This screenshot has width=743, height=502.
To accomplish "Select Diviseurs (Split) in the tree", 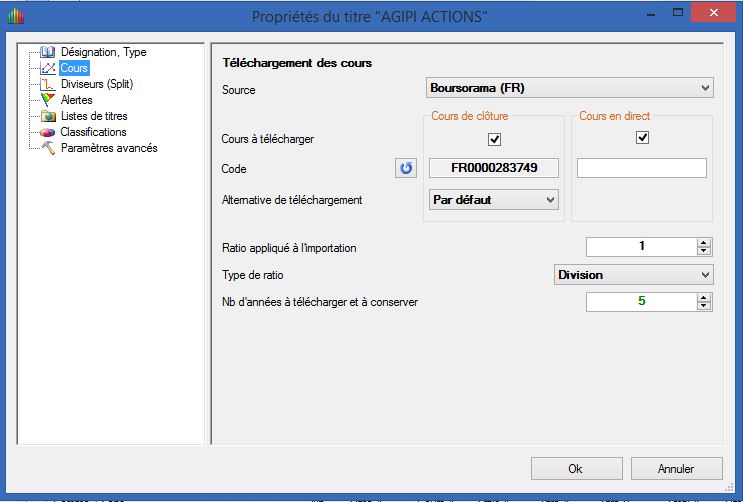I will coord(96,84).
